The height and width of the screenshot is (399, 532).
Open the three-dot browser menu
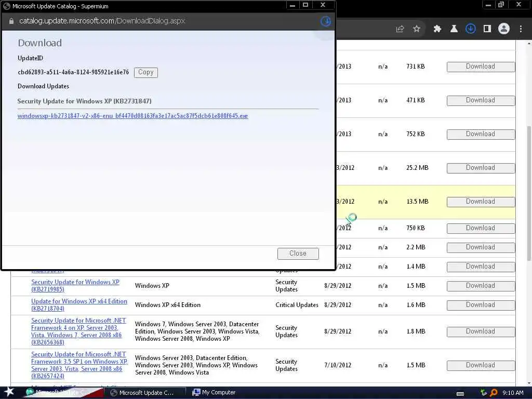click(x=521, y=29)
